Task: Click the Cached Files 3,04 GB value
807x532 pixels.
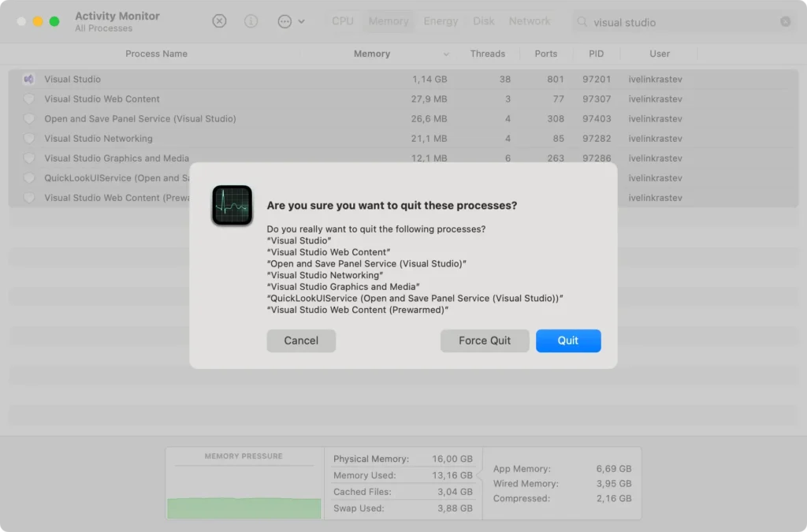Action: point(455,491)
